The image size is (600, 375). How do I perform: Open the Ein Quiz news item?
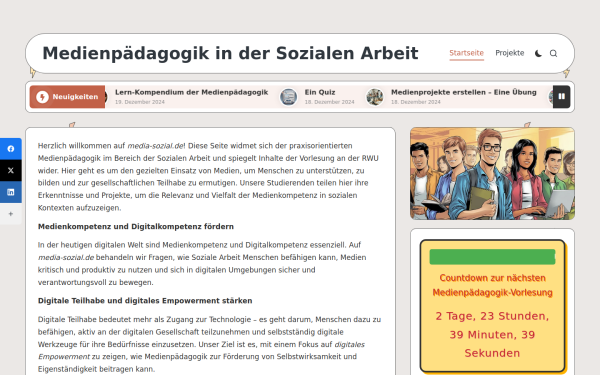320,92
